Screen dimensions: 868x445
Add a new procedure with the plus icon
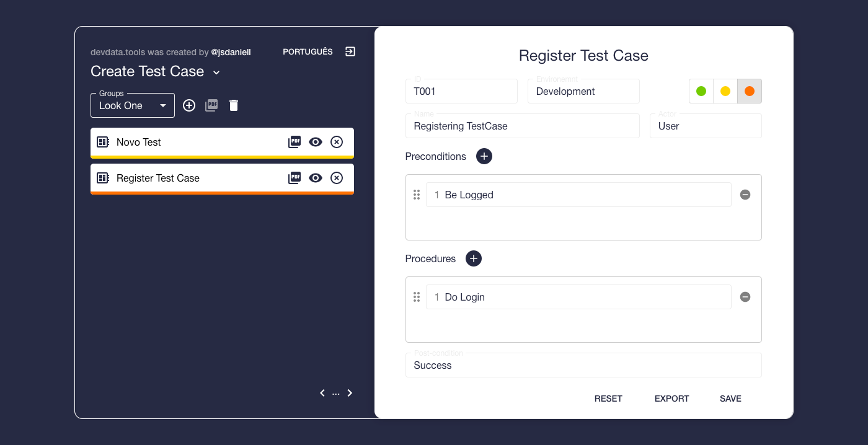pos(473,258)
